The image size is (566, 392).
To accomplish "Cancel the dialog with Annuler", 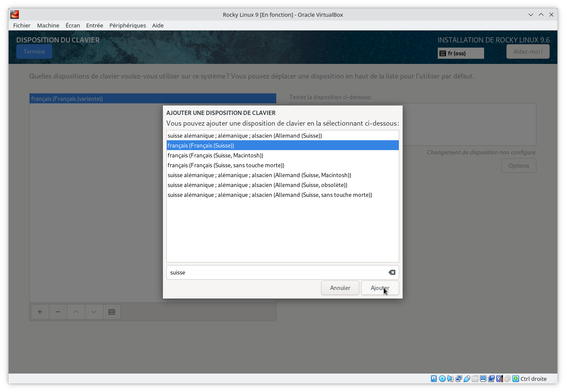I will click(340, 288).
